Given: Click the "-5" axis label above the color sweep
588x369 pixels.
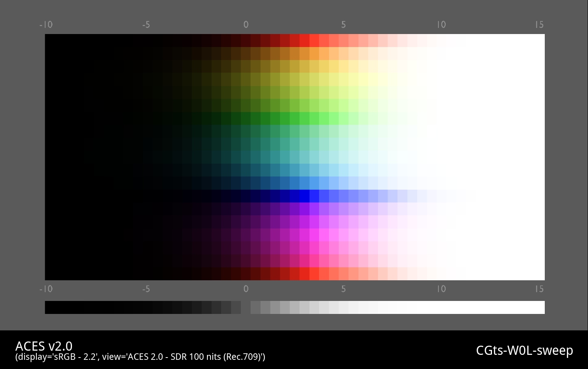Looking at the screenshot, I should pyautogui.click(x=146, y=24).
